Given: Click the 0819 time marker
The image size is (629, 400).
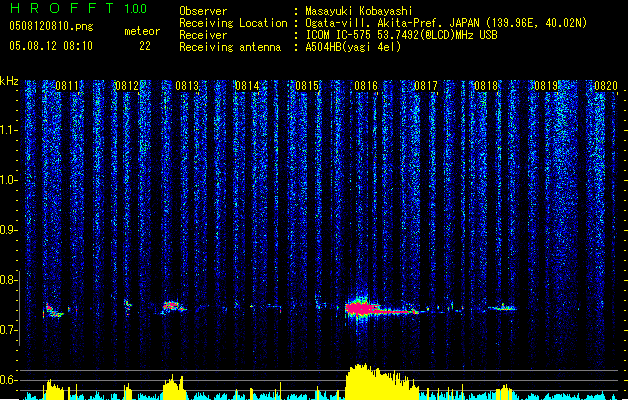Looking at the screenshot, I should (546, 86).
